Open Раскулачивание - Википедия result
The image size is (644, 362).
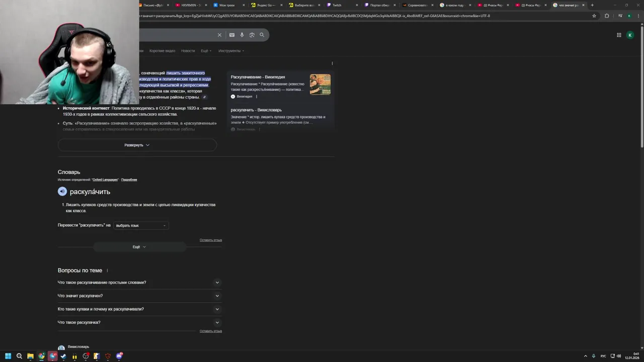click(258, 77)
